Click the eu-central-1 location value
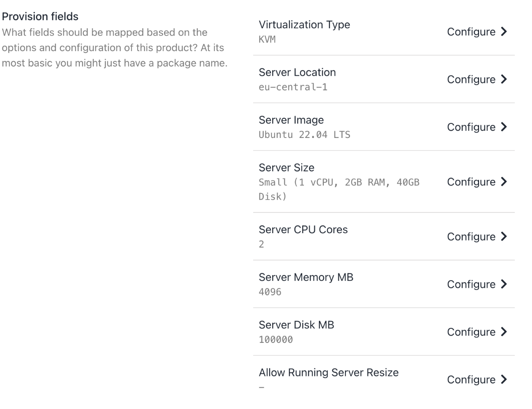 pyautogui.click(x=292, y=87)
